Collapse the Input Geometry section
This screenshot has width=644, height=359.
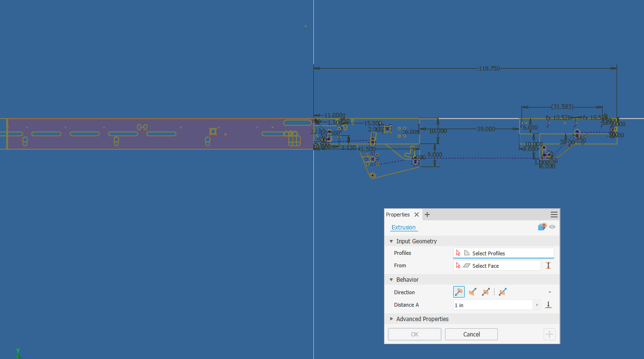[x=391, y=241]
